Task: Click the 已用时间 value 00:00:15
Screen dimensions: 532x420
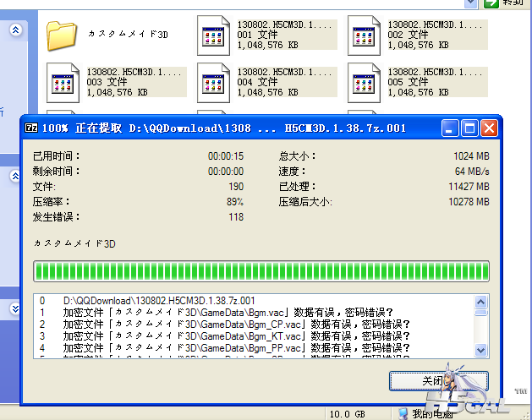Action: pos(226,156)
